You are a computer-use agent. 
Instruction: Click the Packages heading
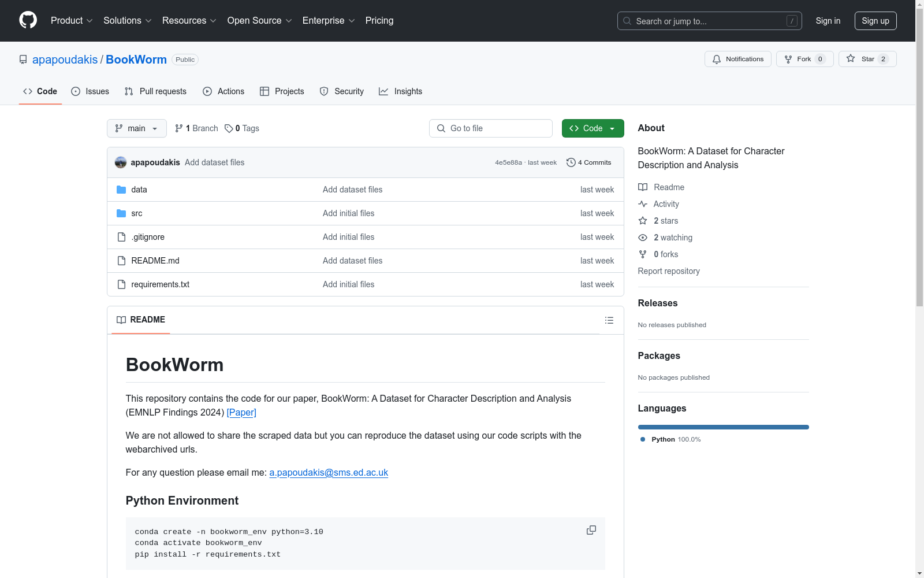(659, 355)
